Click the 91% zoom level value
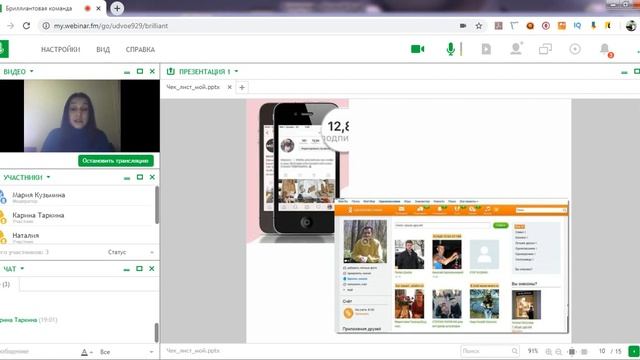The width and height of the screenshot is (640, 360). coord(533,351)
